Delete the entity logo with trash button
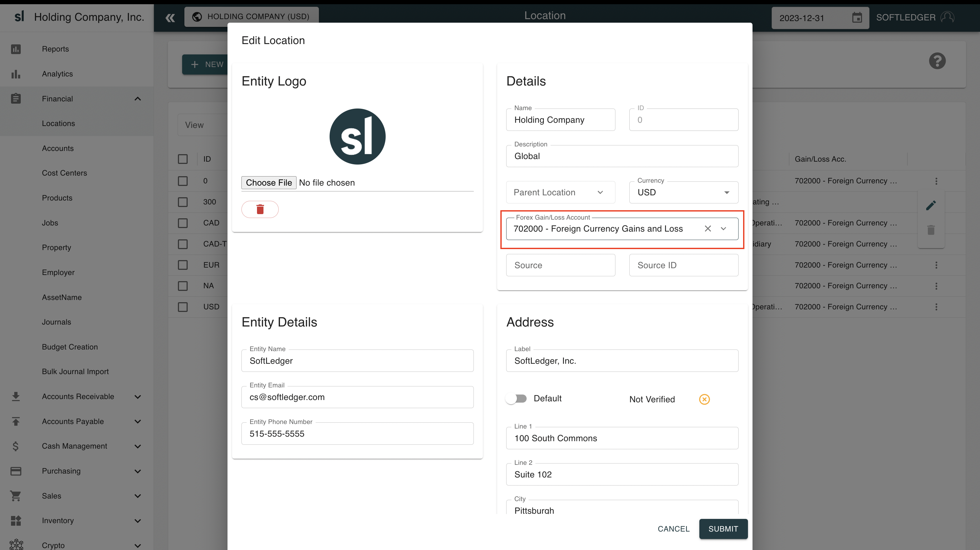980x550 pixels. coord(260,209)
